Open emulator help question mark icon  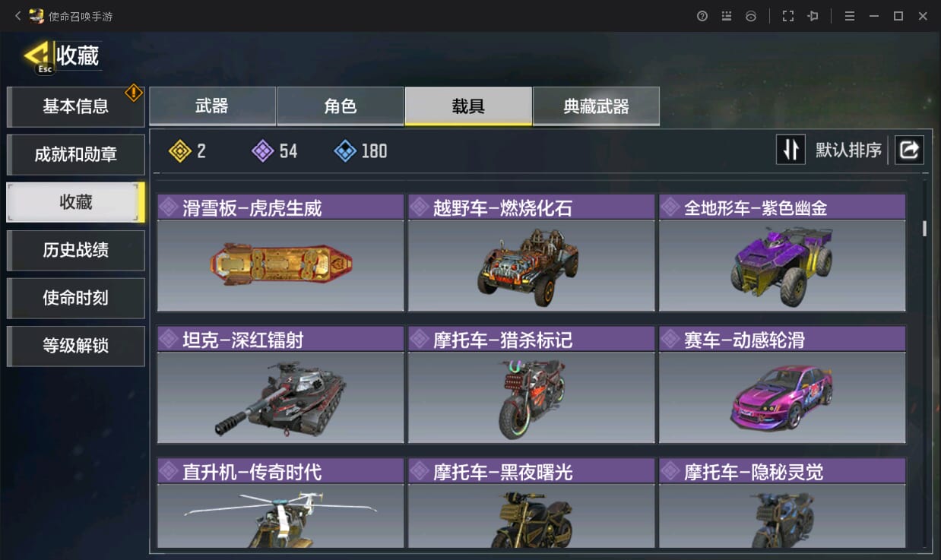702,16
